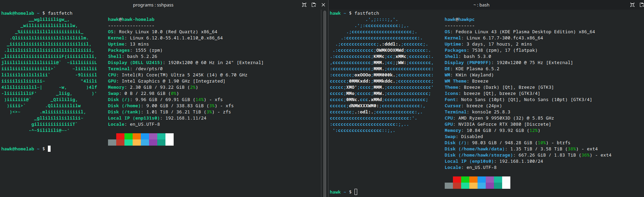Click the new-tab icon in sshpass pane header

tap(314, 5)
